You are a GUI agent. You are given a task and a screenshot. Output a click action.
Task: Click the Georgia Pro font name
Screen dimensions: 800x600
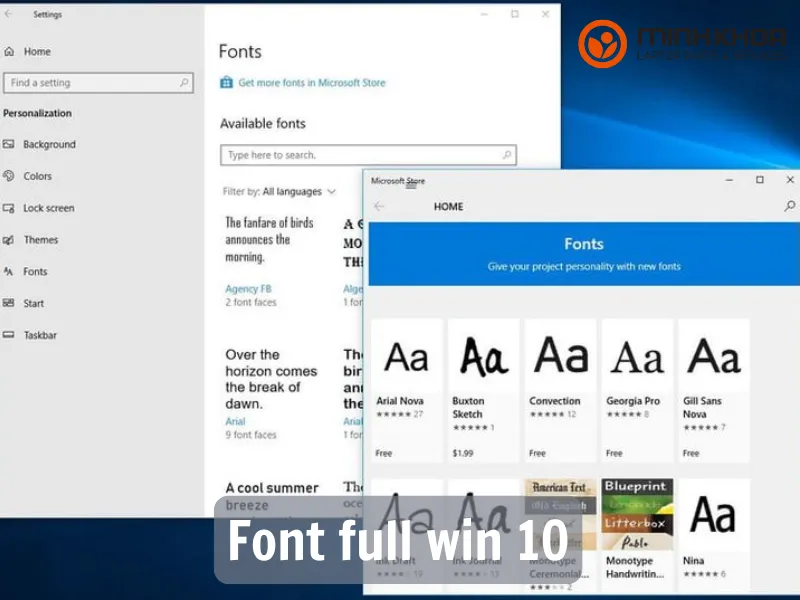point(633,401)
